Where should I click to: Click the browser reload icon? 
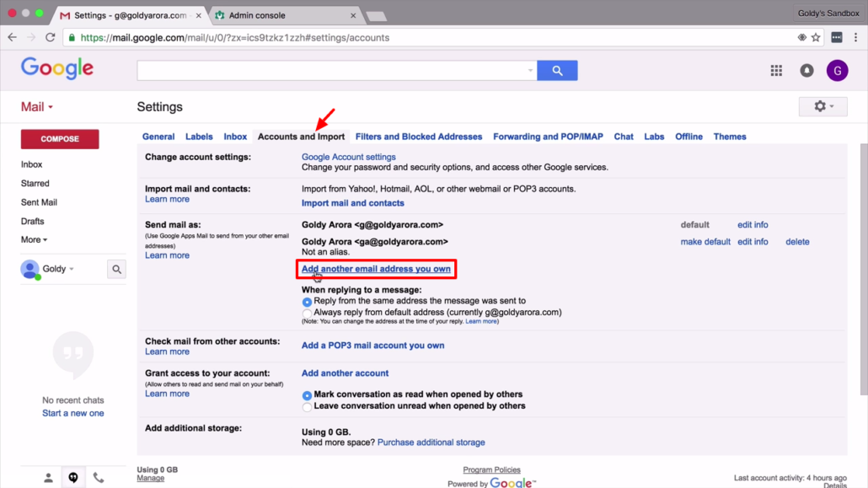coord(51,38)
